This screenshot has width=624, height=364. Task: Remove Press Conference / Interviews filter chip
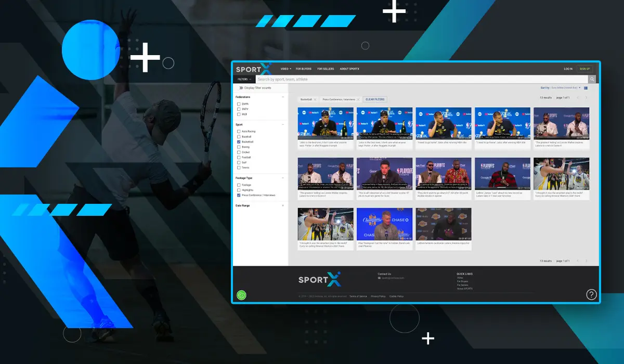click(358, 99)
